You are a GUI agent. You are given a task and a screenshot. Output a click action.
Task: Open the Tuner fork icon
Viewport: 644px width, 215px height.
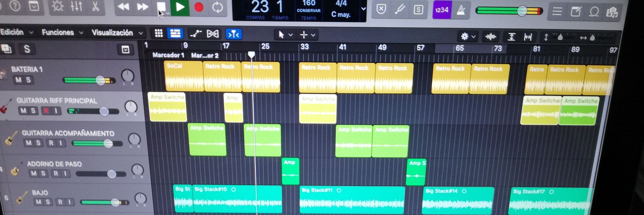[x=400, y=9]
